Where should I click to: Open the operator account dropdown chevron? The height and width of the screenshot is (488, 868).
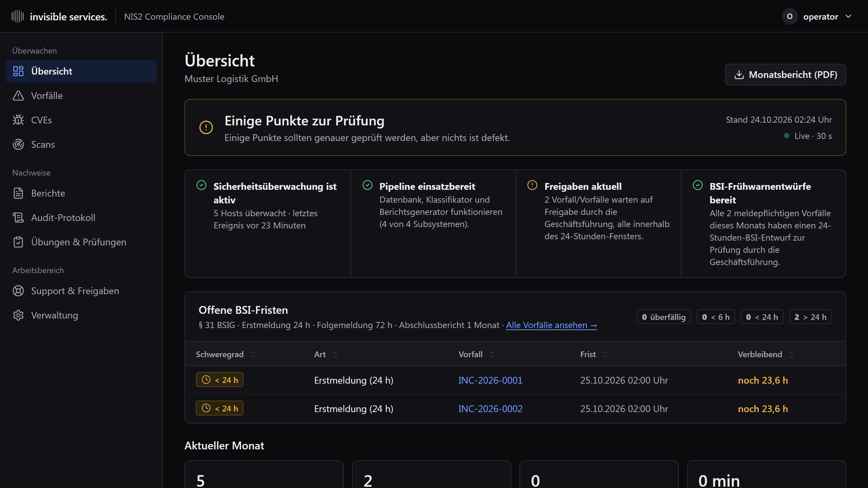[x=848, y=16]
